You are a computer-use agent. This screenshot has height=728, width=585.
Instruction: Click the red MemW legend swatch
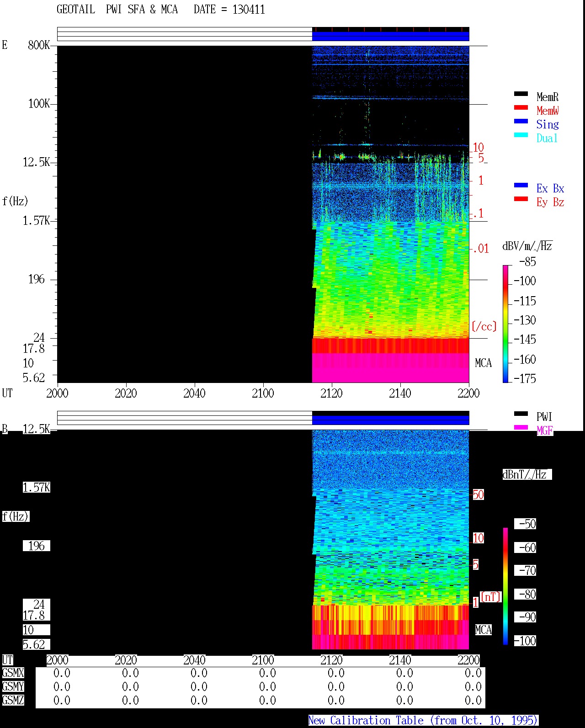click(521, 108)
